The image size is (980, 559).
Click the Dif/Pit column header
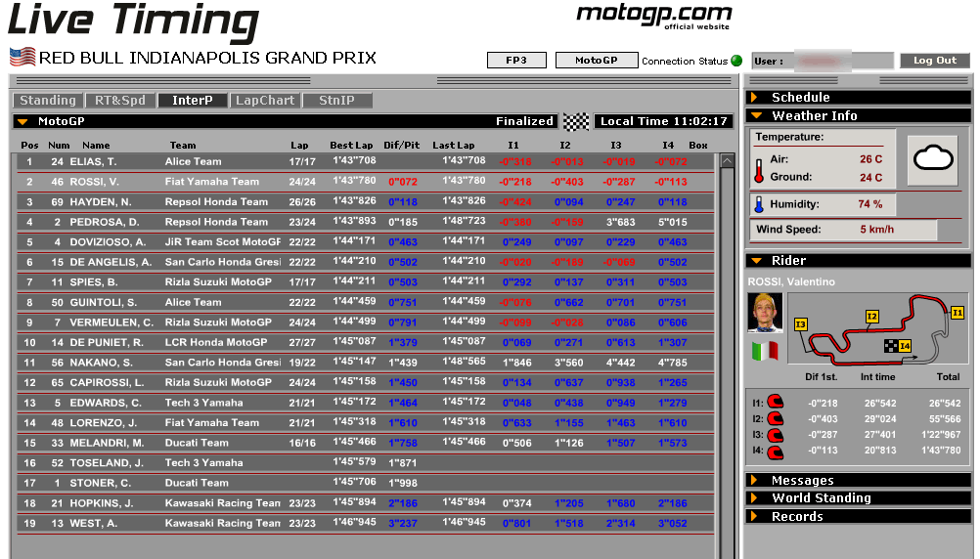point(402,145)
